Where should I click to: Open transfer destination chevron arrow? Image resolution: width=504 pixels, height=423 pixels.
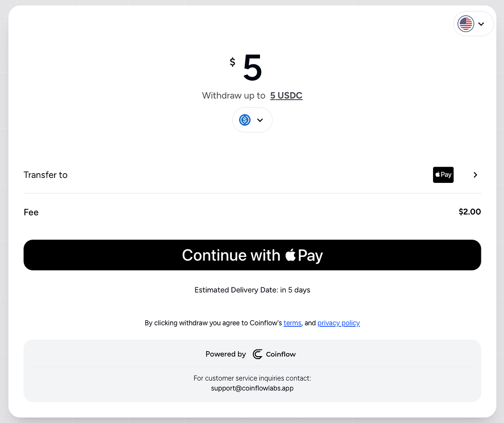point(475,175)
